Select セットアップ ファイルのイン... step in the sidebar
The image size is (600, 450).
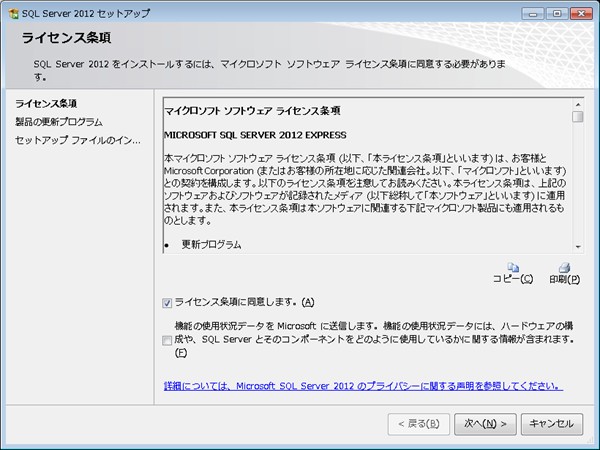tap(78, 140)
